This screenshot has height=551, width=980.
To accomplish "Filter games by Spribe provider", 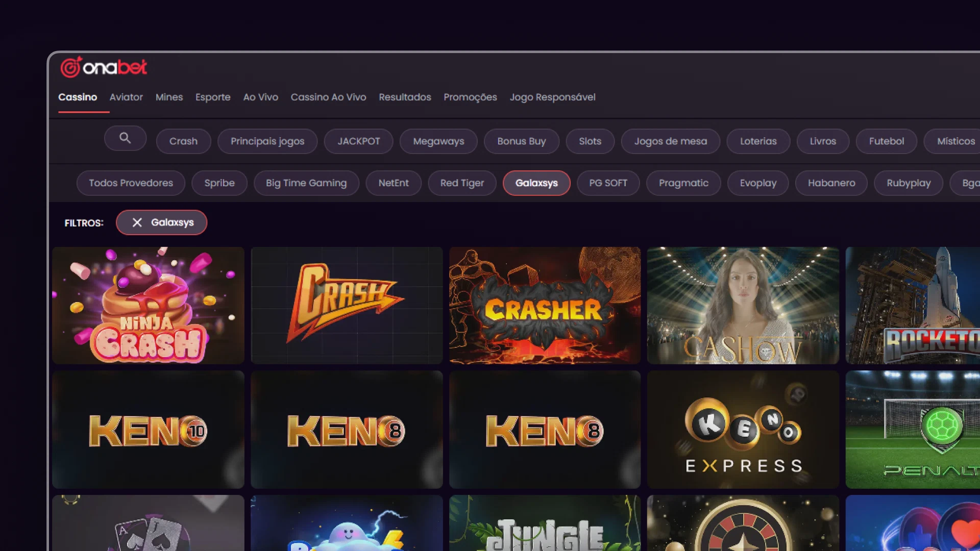I will [219, 183].
